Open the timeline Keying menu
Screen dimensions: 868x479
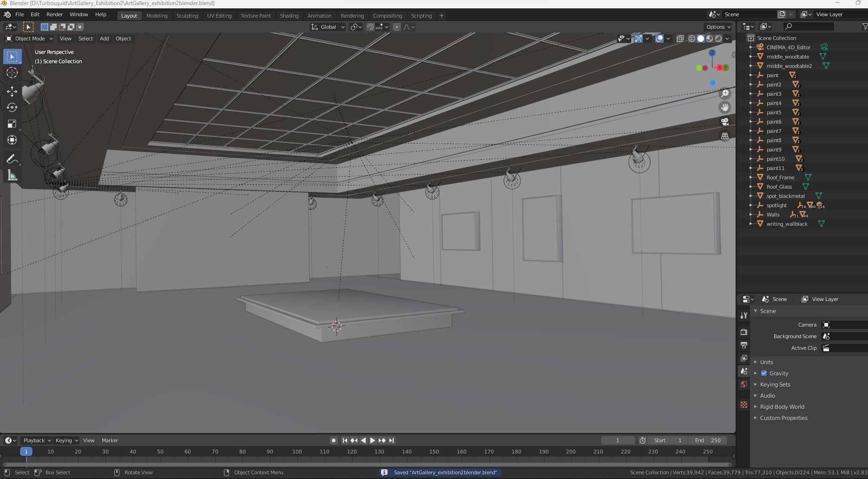pos(66,440)
